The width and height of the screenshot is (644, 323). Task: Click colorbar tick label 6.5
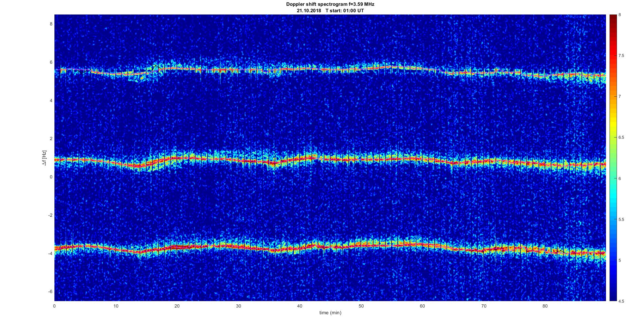[621, 138]
